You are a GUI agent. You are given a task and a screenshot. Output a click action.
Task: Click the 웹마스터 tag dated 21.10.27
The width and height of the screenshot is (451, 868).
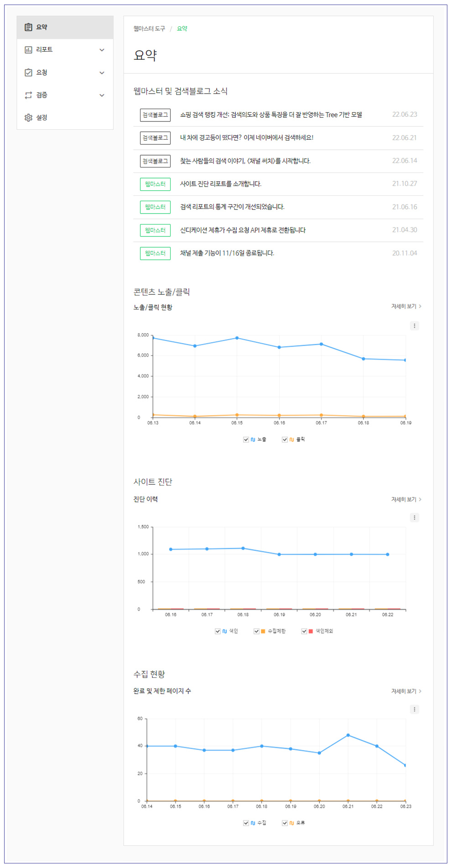pos(155,184)
